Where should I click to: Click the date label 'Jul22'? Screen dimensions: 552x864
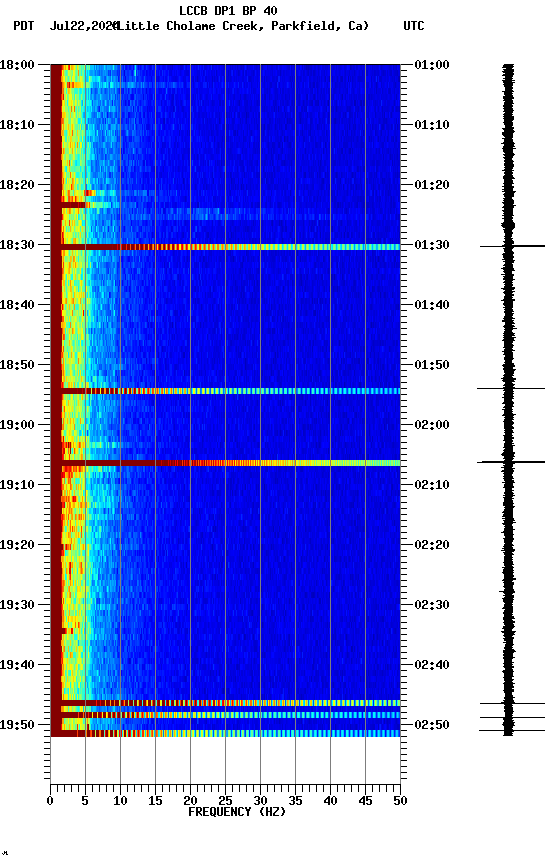(x=67, y=26)
